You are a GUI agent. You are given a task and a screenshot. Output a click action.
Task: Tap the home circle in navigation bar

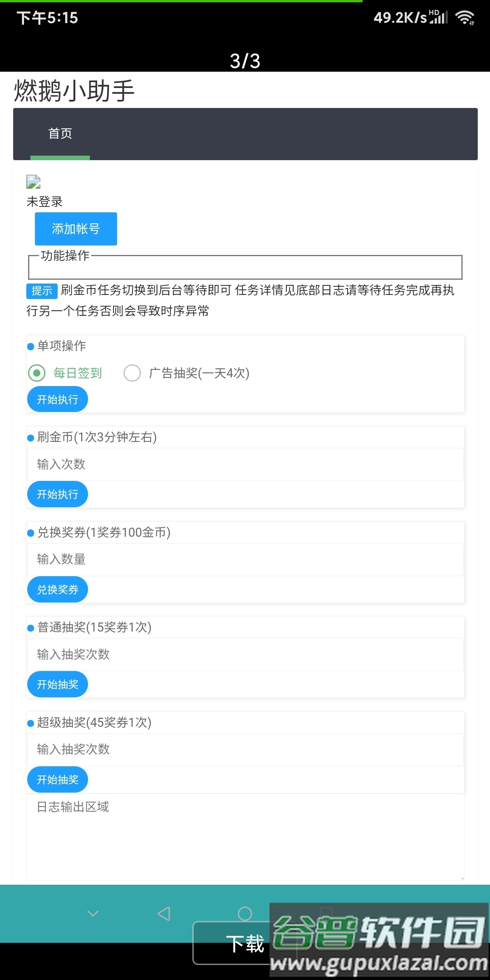click(x=245, y=913)
